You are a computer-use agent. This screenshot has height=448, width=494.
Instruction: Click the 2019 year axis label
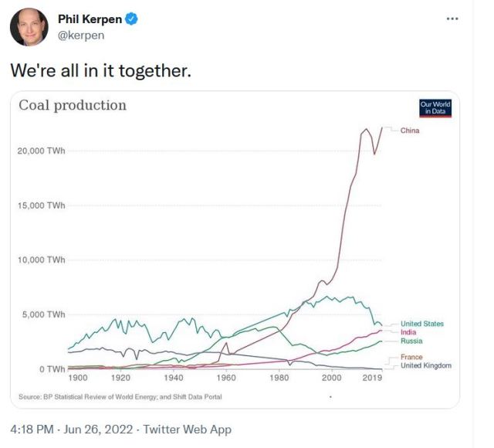point(373,378)
